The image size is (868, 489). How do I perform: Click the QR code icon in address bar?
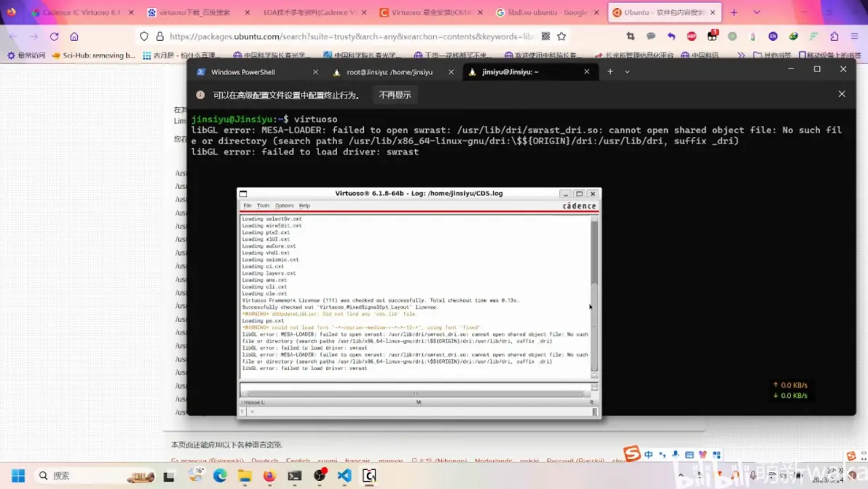546,36
